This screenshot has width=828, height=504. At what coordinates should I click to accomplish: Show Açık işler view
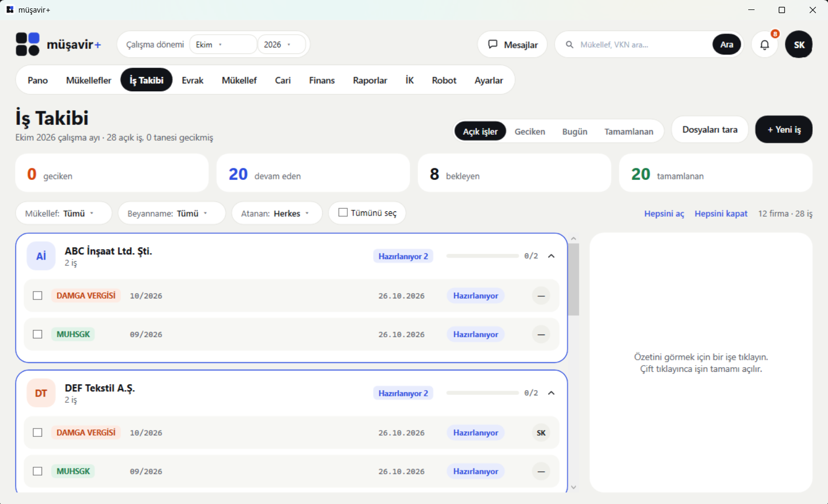(480, 131)
